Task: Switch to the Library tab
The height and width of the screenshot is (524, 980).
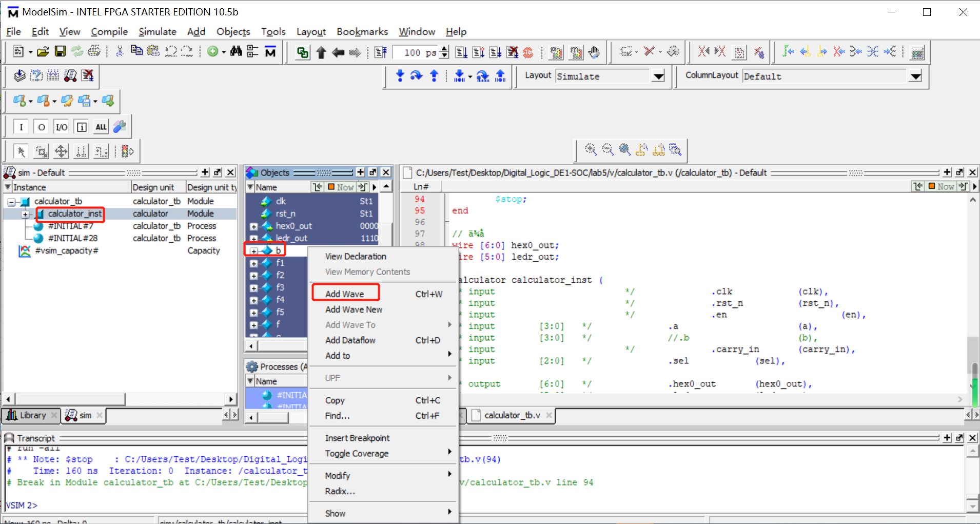Action: (x=32, y=415)
